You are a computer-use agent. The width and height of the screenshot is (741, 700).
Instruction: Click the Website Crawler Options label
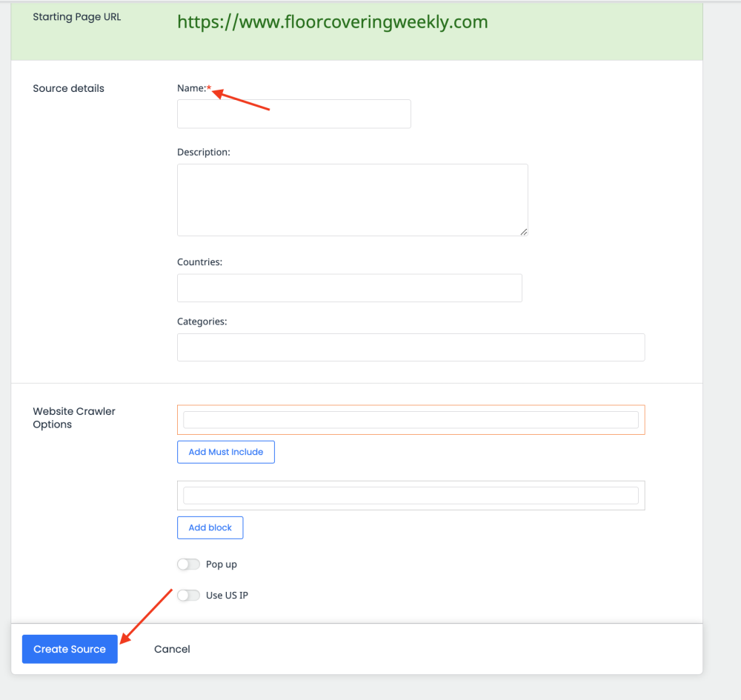tap(73, 417)
